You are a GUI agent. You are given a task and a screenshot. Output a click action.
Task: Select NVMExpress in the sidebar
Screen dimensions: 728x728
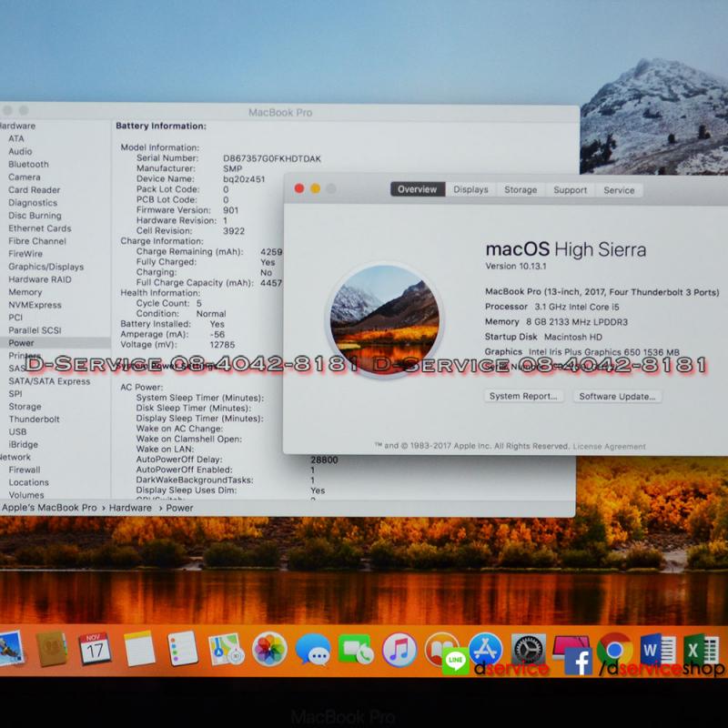coord(35,305)
